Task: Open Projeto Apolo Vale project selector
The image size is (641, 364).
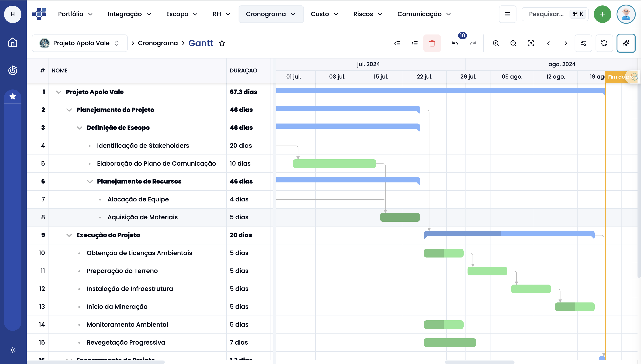Action: point(80,43)
